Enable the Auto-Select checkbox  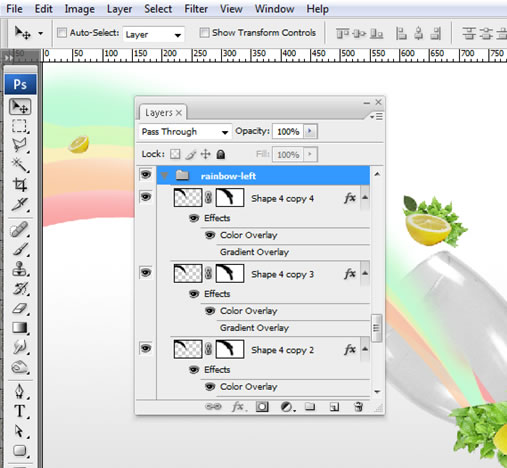tap(62, 33)
